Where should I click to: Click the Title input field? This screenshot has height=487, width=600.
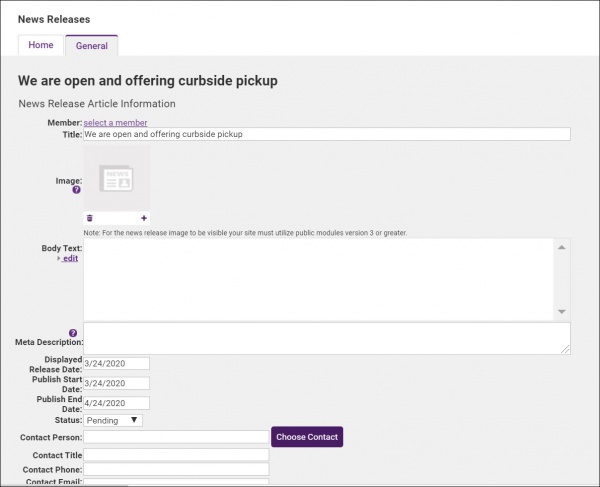click(x=326, y=134)
